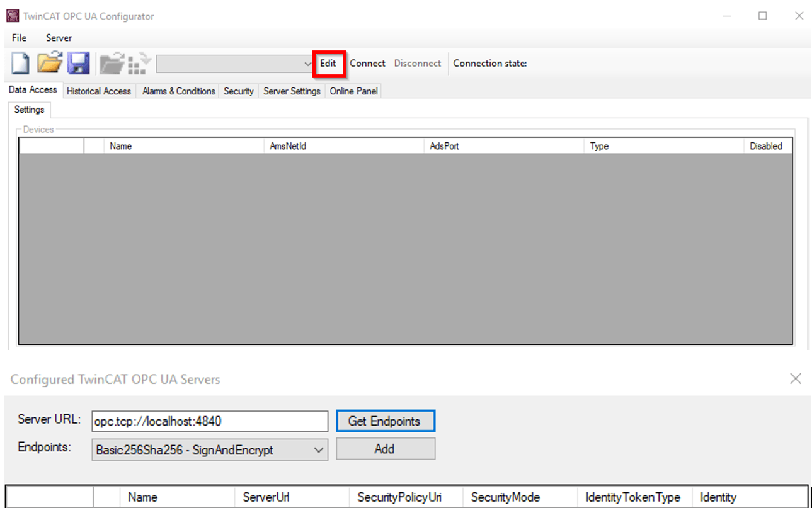Save configuration with the floppy disk icon
This screenshot has height=508, width=812.
[x=79, y=63]
